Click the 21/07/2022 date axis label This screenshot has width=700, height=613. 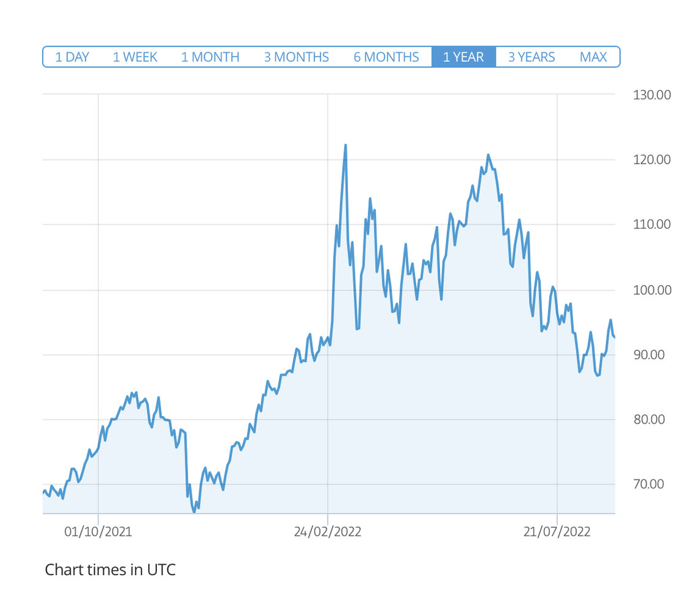point(557,531)
